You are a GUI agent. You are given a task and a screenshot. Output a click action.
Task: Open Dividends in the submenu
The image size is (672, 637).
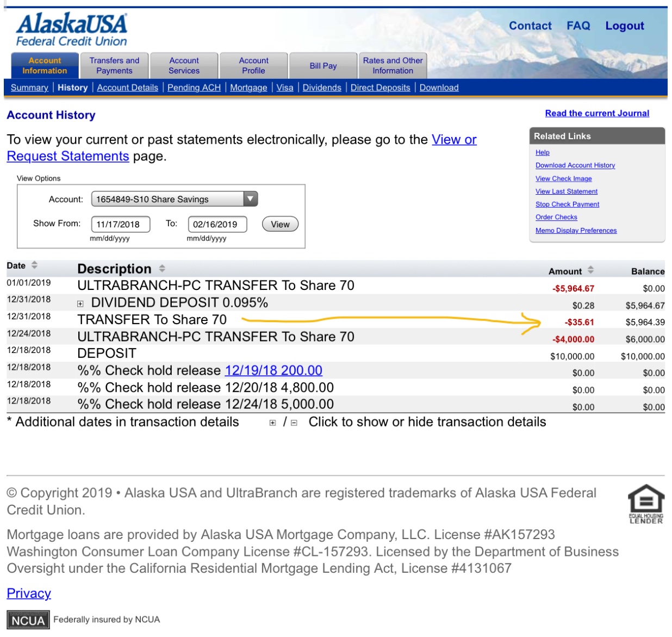click(322, 88)
